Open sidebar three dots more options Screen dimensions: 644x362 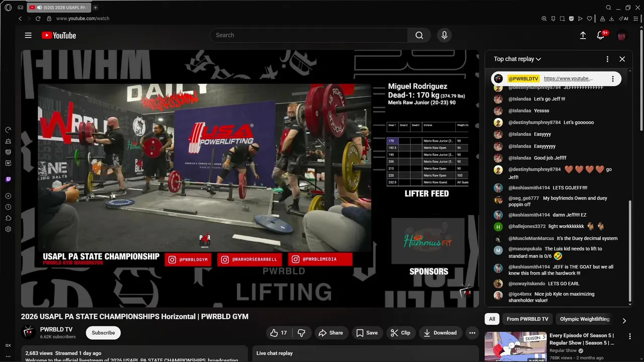(x=8, y=356)
